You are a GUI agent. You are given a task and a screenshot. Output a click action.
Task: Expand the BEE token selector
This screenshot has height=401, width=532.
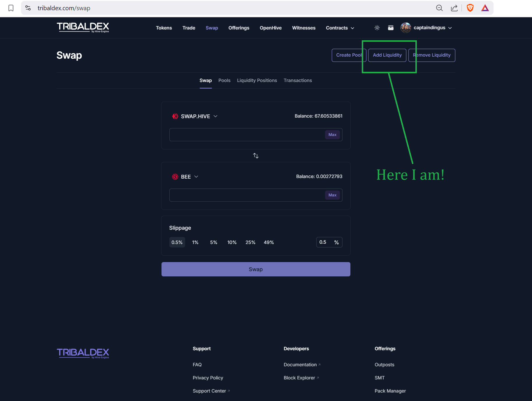[196, 177]
